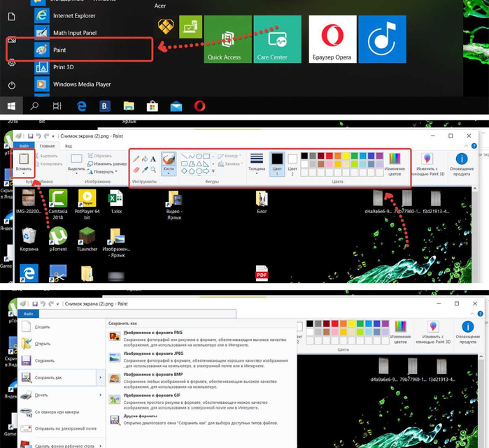Open taskbar Search magnifier
The image size is (489, 448).
(34, 106)
